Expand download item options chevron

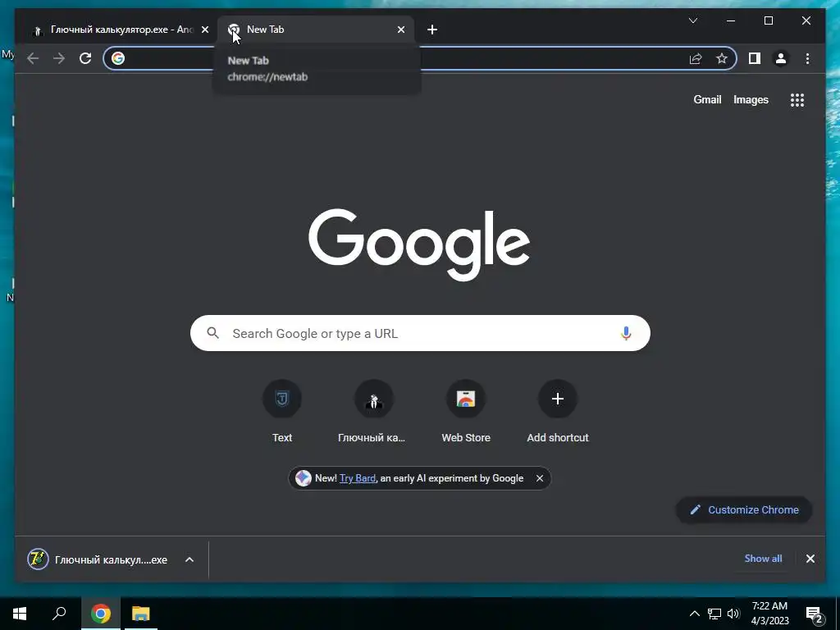coord(189,559)
